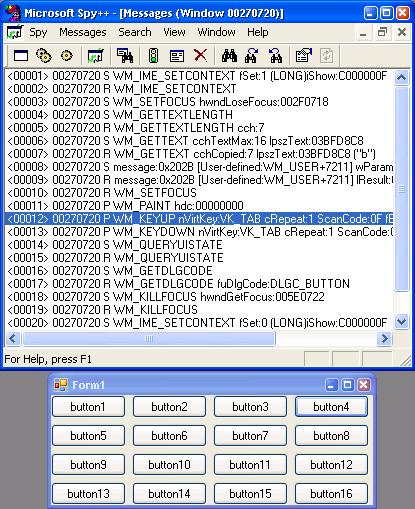Click button6 in Form1
Image resolution: width=415 pixels, height=509 pixels.
coord(169,436)
